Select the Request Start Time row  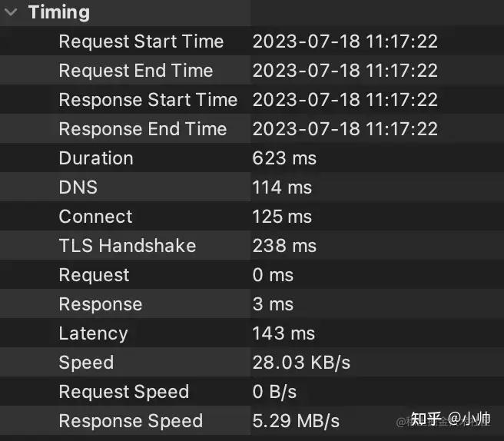tap(141, 41)
